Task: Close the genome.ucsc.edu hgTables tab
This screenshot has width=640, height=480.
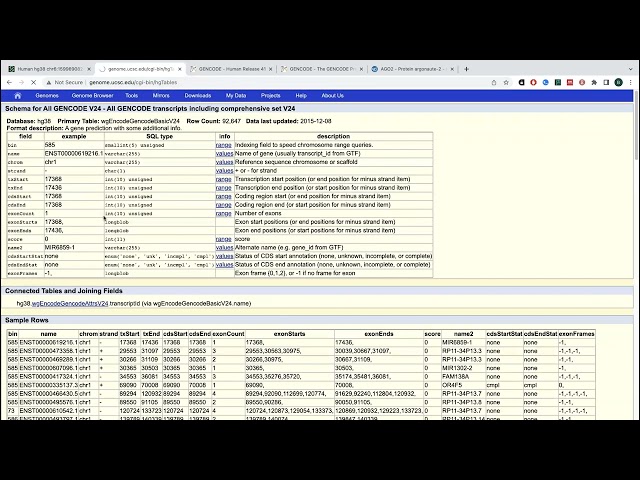Action: (180, 69)
